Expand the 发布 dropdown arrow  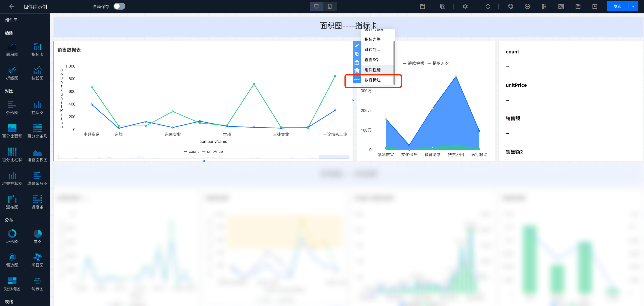[x=633, y=6]
